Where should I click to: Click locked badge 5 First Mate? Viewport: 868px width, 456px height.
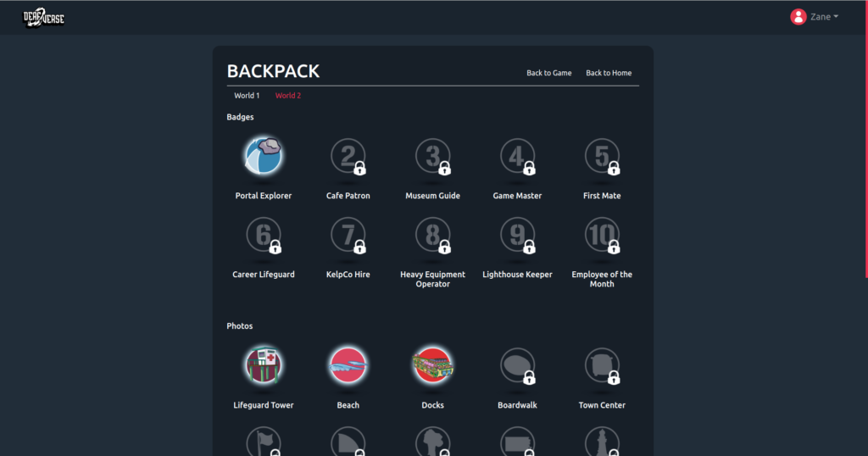(602, 157)
